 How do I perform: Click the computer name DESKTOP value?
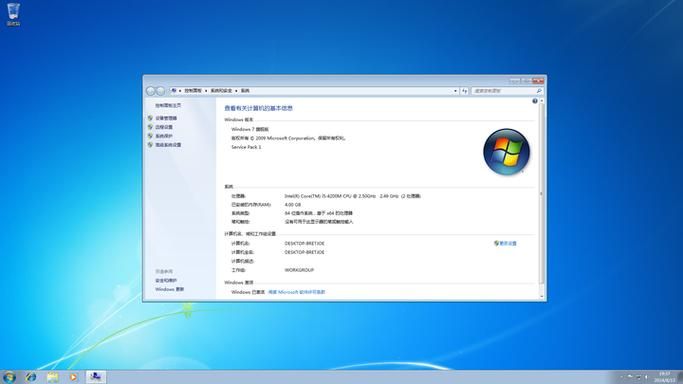pos(304,243)
